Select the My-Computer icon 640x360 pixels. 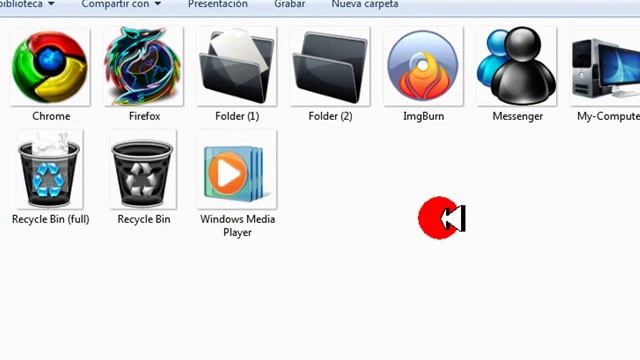tap(605, 66)
